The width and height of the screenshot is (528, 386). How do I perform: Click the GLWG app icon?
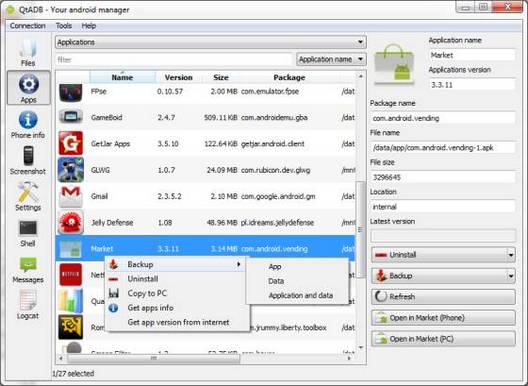point(70,169)
